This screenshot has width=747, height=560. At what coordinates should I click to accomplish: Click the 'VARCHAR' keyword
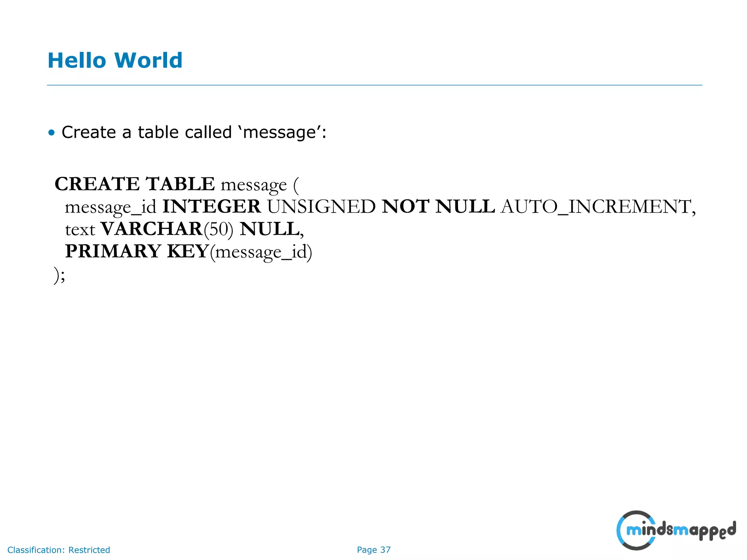coord(151,229)
